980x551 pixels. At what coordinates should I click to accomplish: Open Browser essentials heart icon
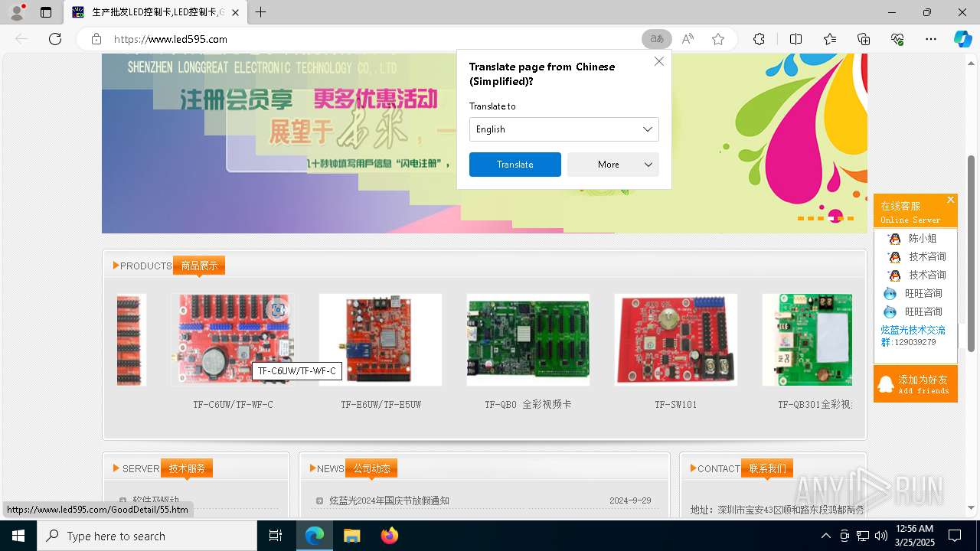coord(897,39)
